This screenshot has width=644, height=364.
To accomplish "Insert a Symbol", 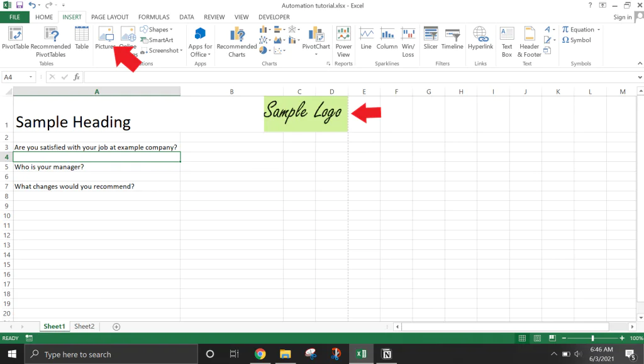I will [x=577, y=40].
